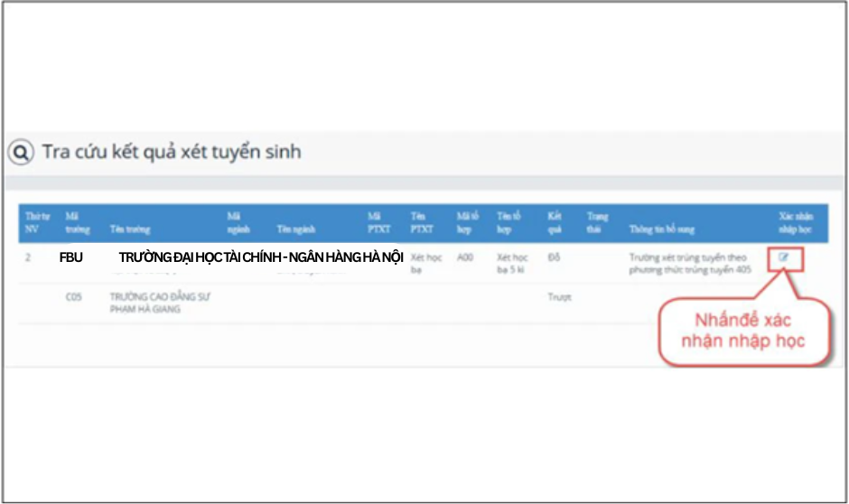Viewport: 849px width, 504px height.
Task: Select 'Trường Cao đẳng Sư phạm Hà Giang' row
Action: click(x=159, y=303)
